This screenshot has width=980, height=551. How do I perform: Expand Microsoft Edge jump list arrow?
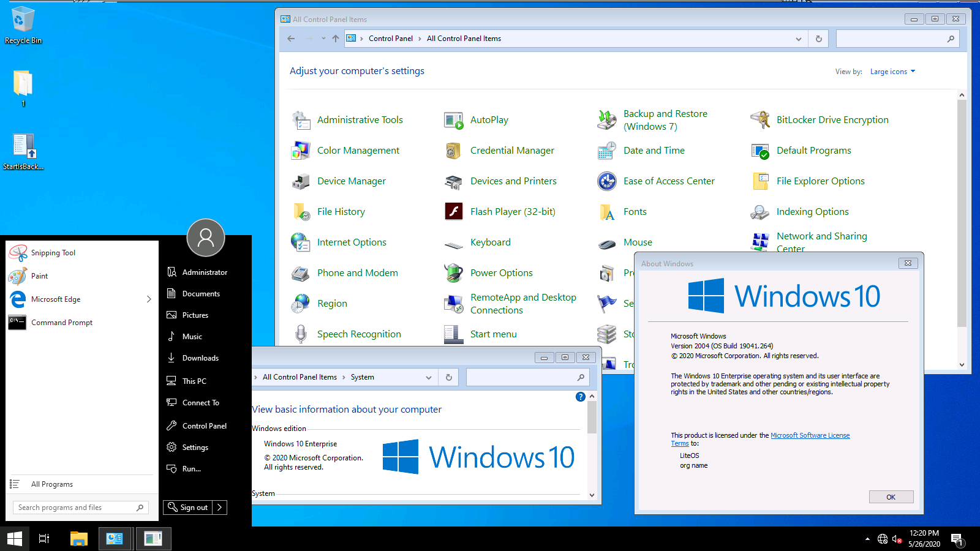(149, 299)
